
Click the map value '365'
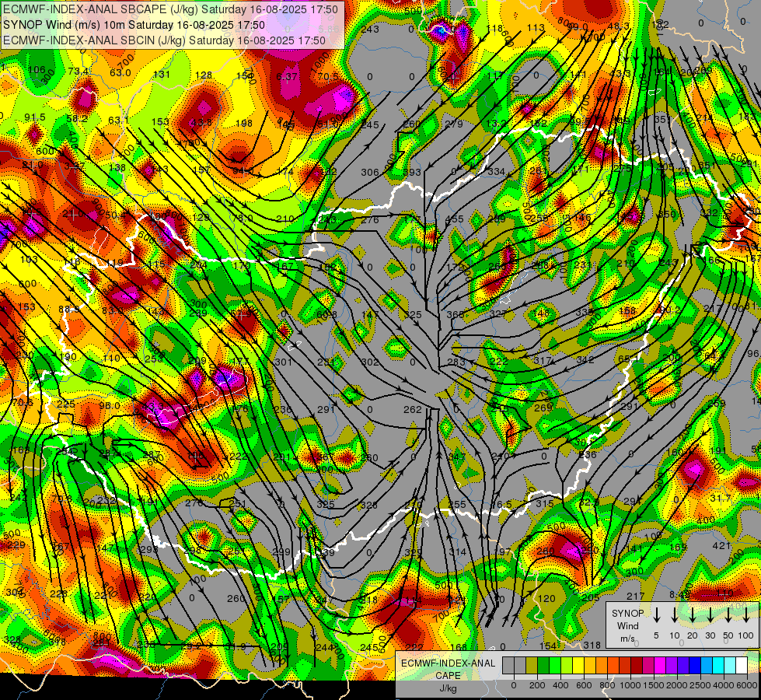tap(455, 315)
